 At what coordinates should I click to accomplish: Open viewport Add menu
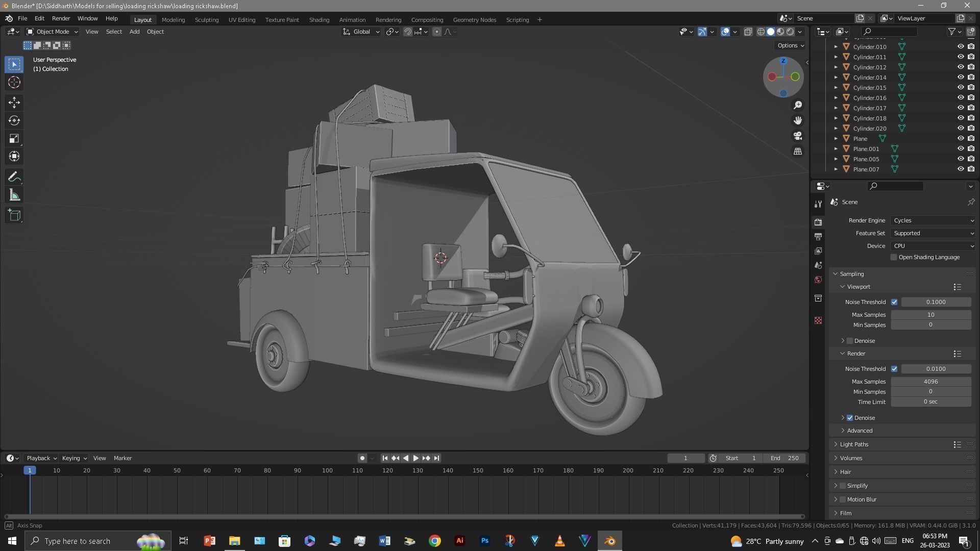coord(134,32)
